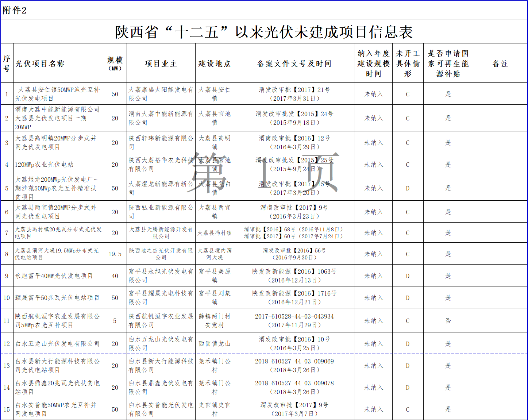This screenshot has width=528, height=420.
Task: Click project 大荔煜龙200MWp光伏发电厂一期沙苑50MWp项目
Action: click(58, 188)
